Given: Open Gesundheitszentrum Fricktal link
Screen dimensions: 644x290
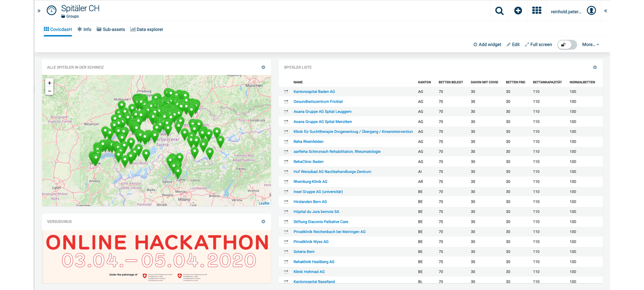Looking at the screenshot, I should [318, 102].
